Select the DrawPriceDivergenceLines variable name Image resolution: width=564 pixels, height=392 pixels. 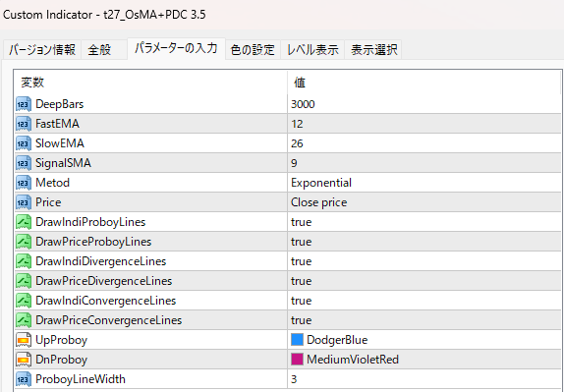pos(103,281)
